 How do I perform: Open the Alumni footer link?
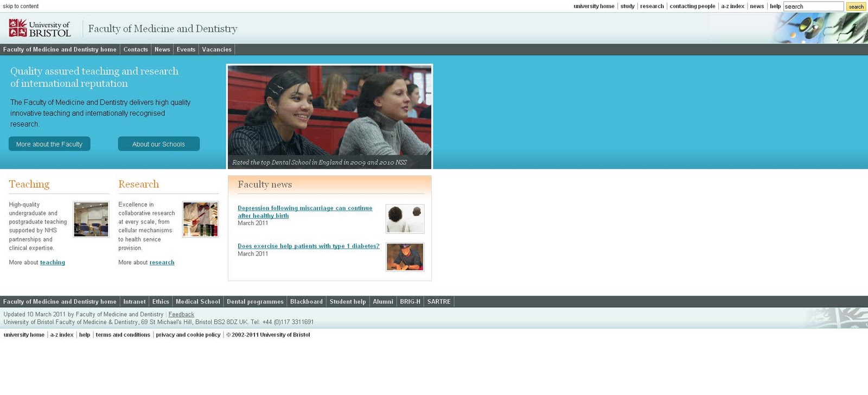(383, 302)
